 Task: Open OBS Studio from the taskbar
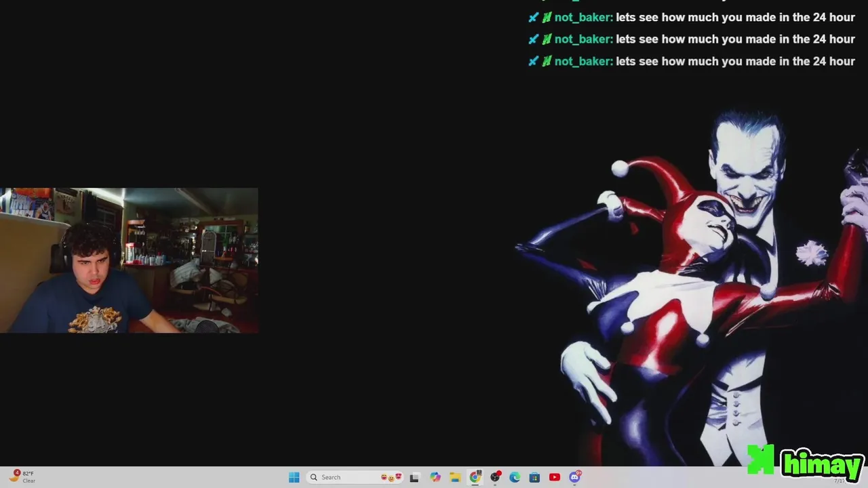point(495,477)
